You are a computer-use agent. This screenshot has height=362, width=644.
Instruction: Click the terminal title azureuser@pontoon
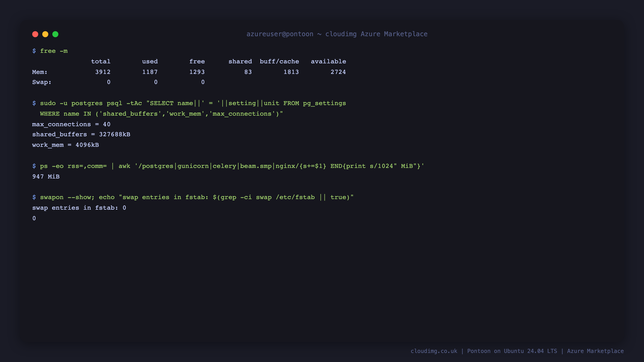coord(280,34)
